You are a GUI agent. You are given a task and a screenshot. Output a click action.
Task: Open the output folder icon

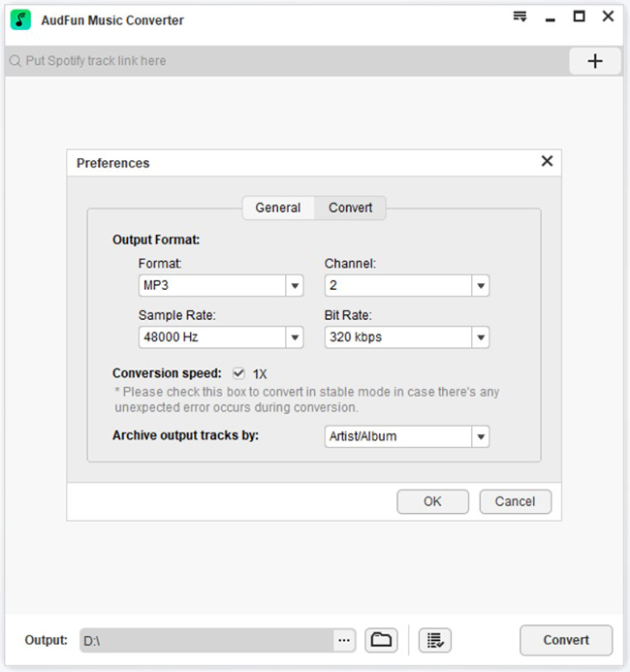pos(382,640)
